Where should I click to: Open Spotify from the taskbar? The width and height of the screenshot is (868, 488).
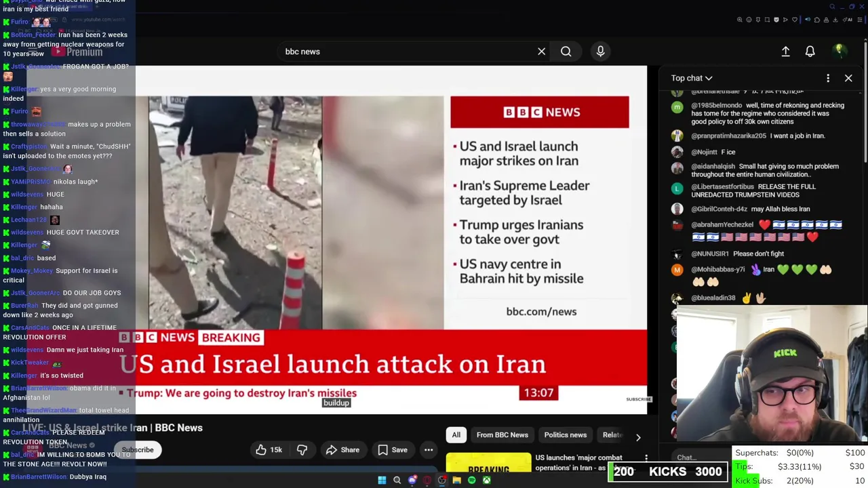tap(471, 480)
